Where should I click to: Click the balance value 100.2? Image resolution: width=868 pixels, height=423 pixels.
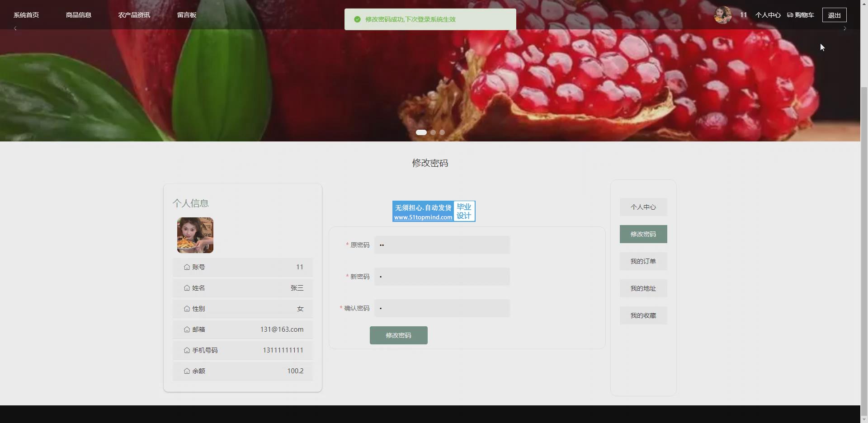pyautogui.click(x=295, y=371)
